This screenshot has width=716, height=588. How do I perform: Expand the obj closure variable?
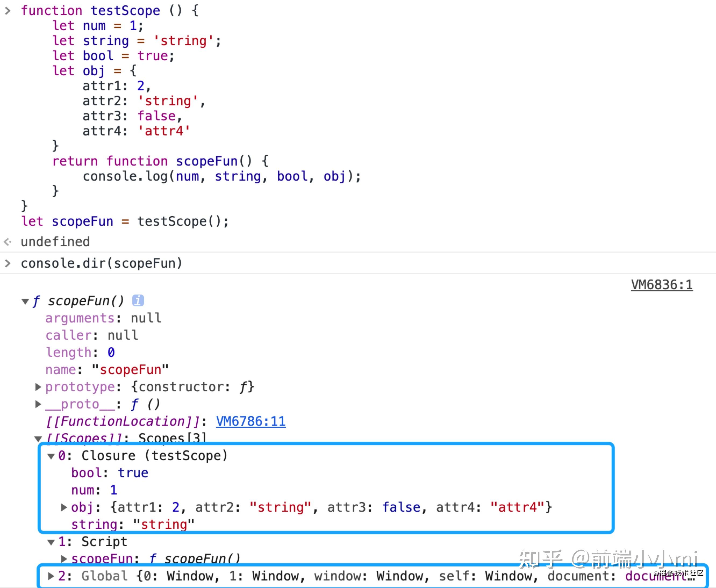click(64, 507)
